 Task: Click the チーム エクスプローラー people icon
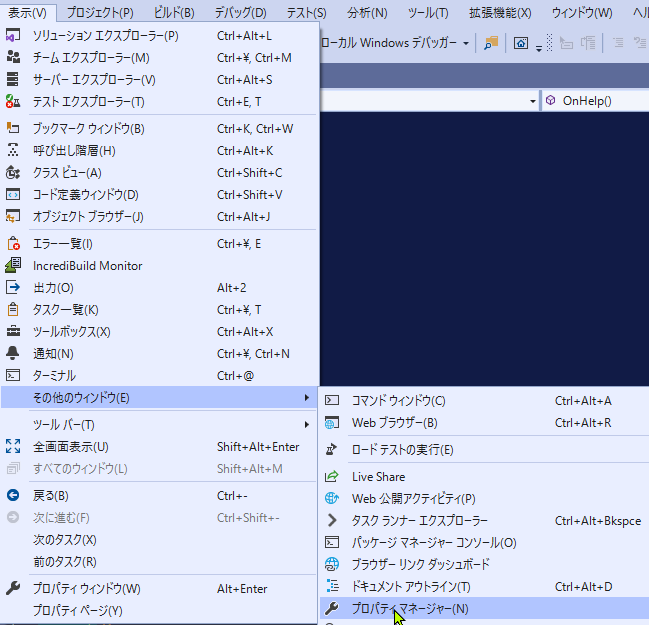pos(13,58)
